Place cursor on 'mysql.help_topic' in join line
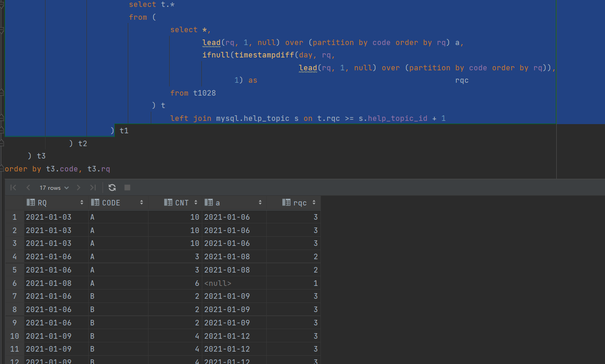This screenshot has height=364, width=605. (253, 118)
